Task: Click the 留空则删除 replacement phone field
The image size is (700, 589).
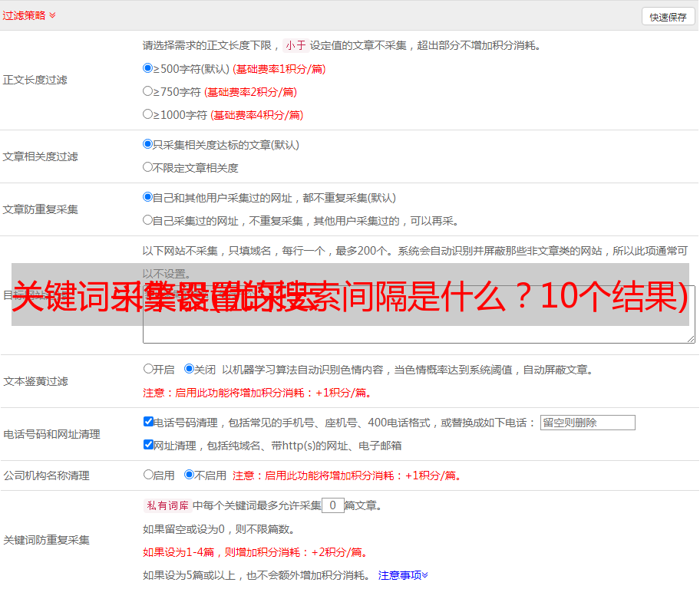Action: (x=587, y=423)
